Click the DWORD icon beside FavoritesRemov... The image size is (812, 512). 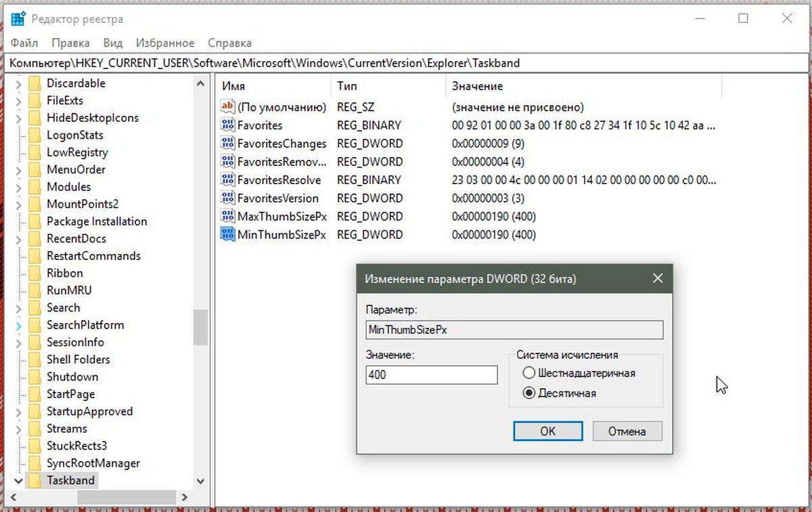pyautogui.click(x=227, y=162)
